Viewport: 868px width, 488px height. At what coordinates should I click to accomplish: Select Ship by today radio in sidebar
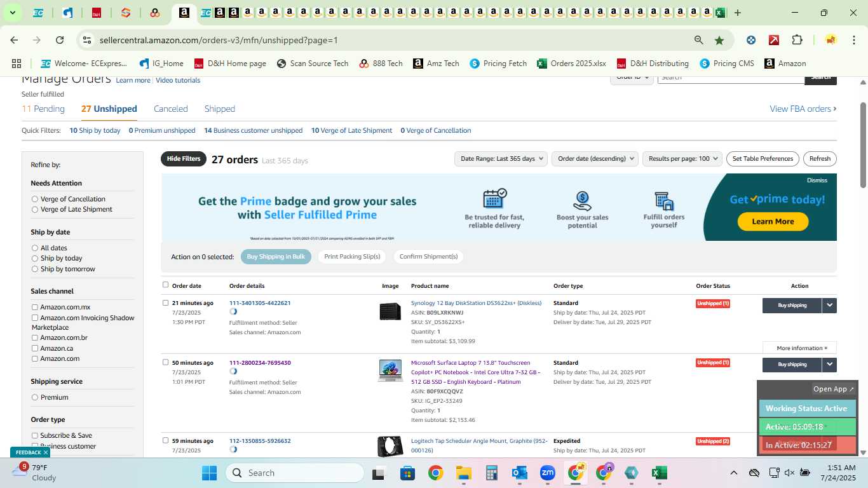35,258
